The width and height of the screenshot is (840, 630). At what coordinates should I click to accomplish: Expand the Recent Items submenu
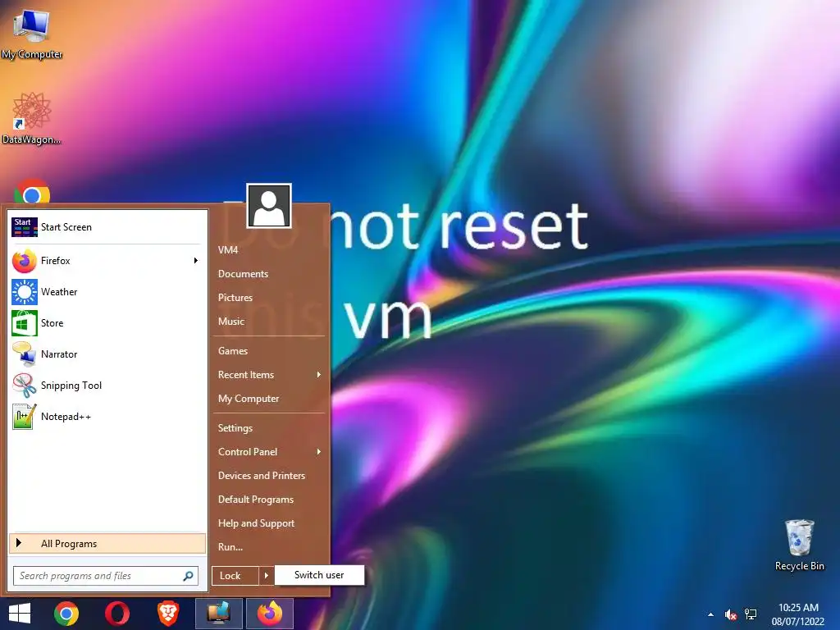point(319,375)
